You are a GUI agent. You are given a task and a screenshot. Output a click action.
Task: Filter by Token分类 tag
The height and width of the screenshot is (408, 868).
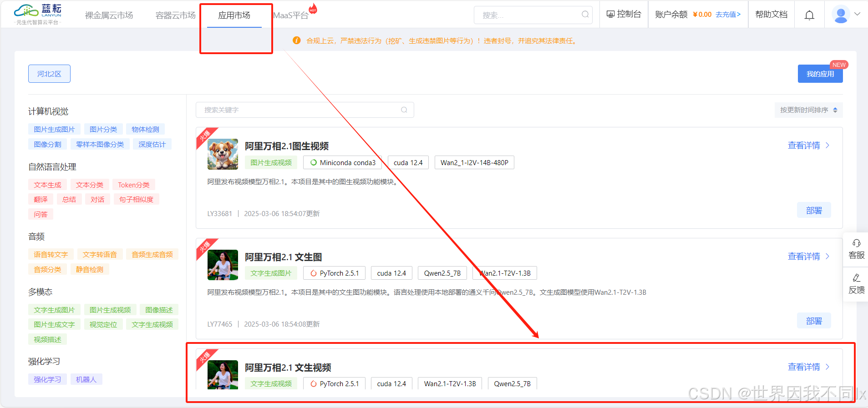point(134,185)
